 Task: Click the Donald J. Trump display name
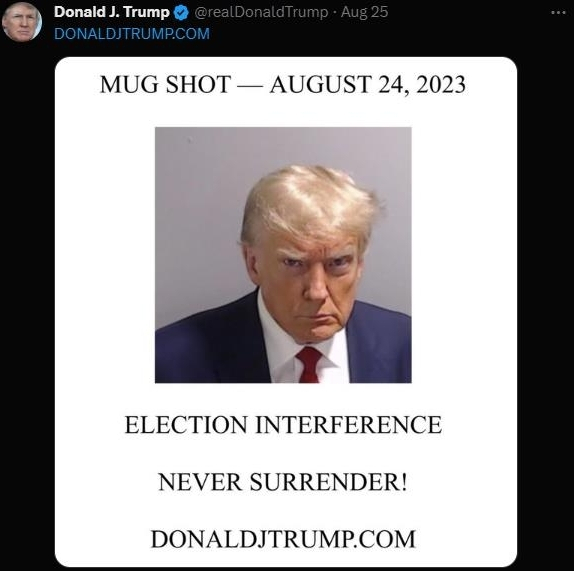(x=112, y=12)
